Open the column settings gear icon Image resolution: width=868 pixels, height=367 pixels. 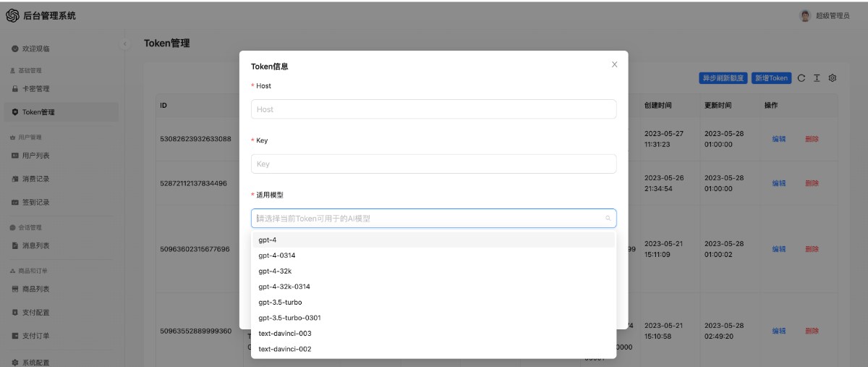coord(833,78)
